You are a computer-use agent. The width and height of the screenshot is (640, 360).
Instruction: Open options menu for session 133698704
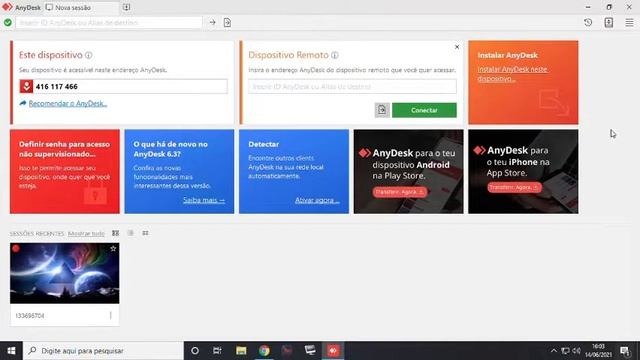pos(111,316)
